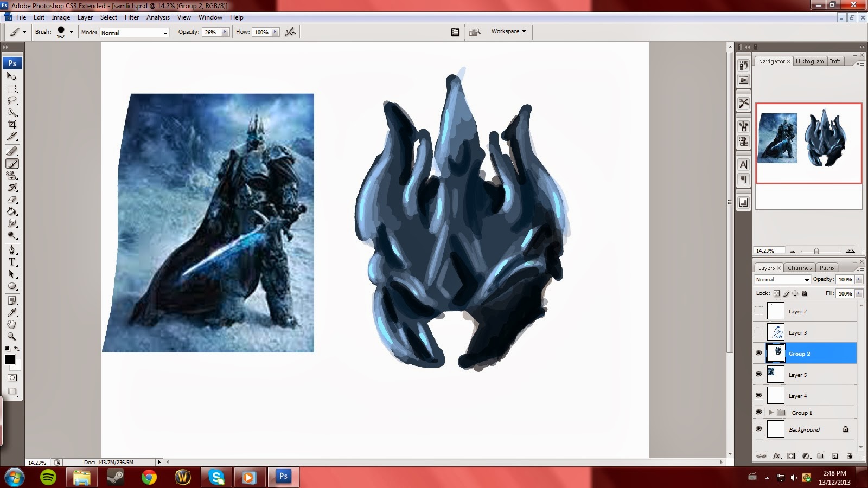This screenshot has height=488, width=868.
Task: Switch to the Channels tab
Action: click(x=800, y=268)
